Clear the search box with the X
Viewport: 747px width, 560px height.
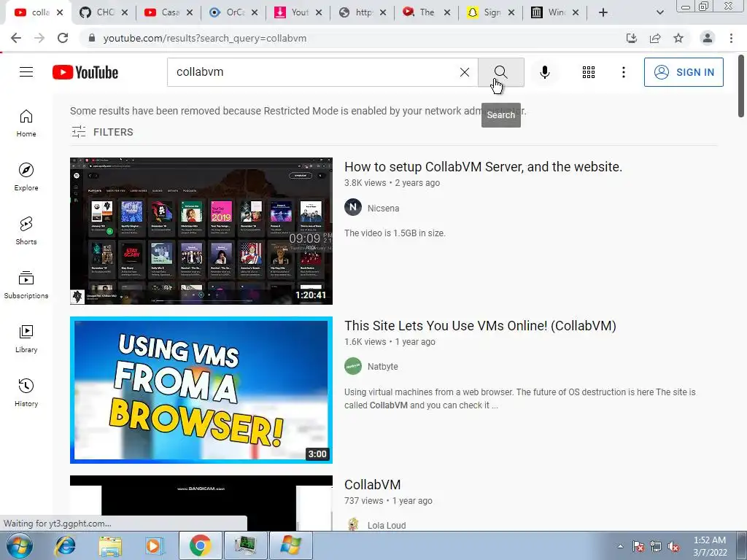[x=465, y=72]
